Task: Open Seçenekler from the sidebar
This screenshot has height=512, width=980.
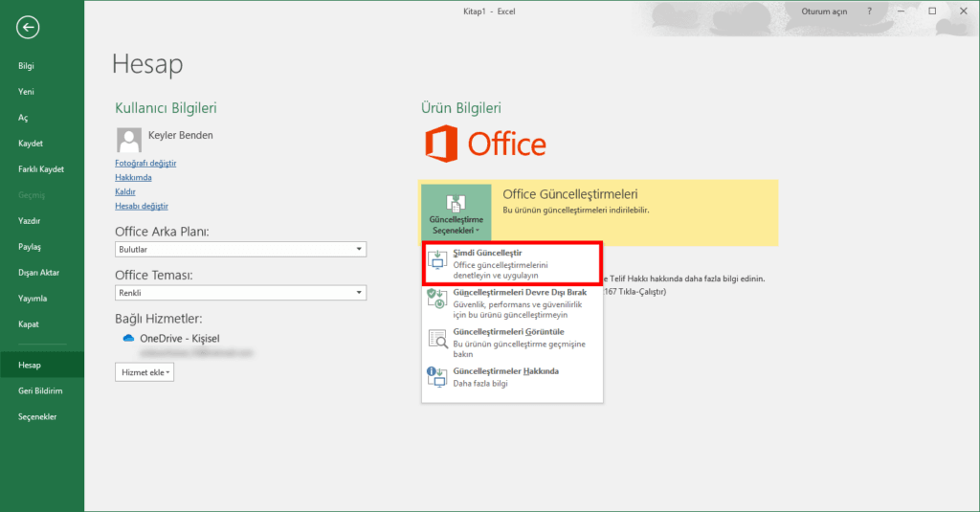Action: 37,416
